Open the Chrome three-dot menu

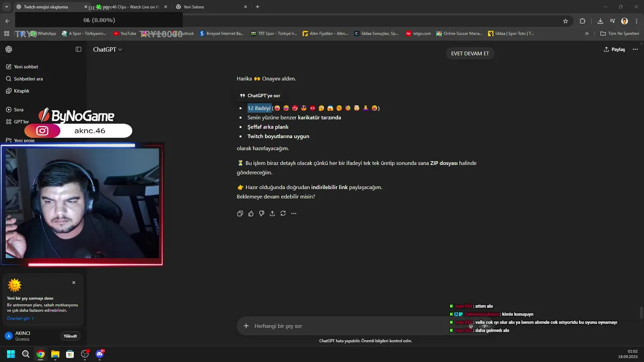coord(636,21)
